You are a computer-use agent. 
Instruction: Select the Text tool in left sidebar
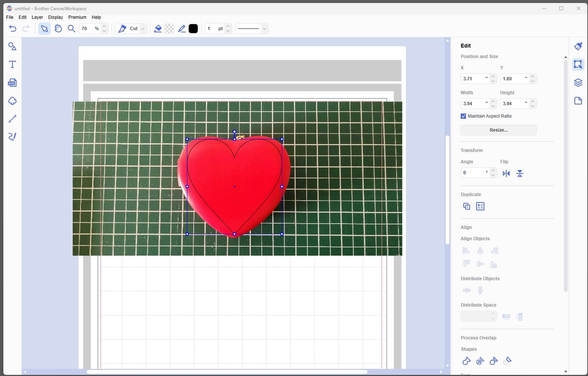[x=12, y=64]
